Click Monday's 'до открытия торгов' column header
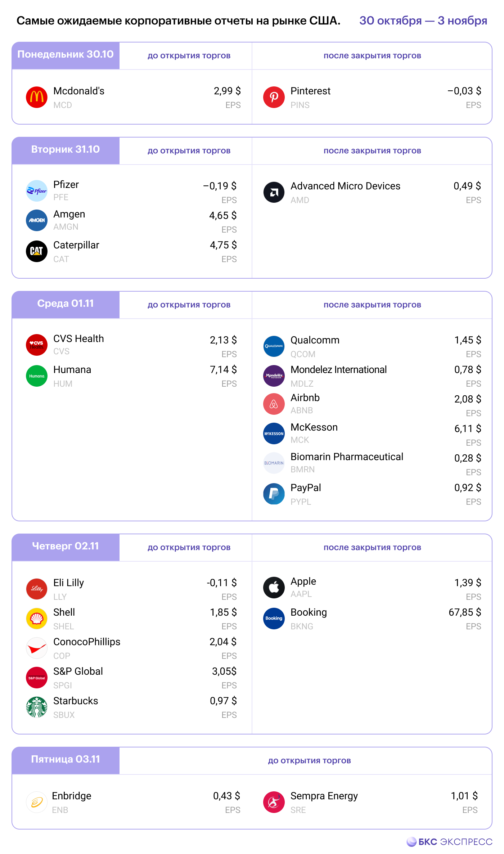Image resolution: width=504 pixels, height=854 pixels. point(189,56)
